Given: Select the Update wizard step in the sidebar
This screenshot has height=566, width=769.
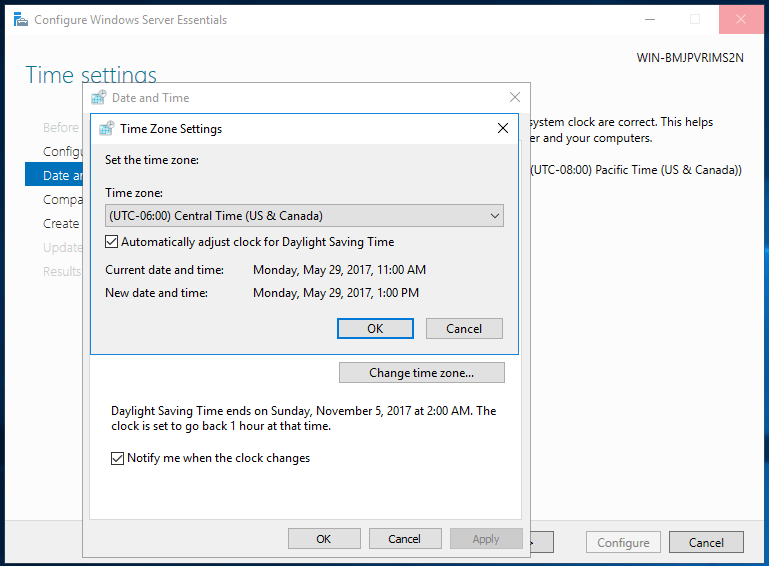Looking at the screenshot, I should (x=63, y=248).
